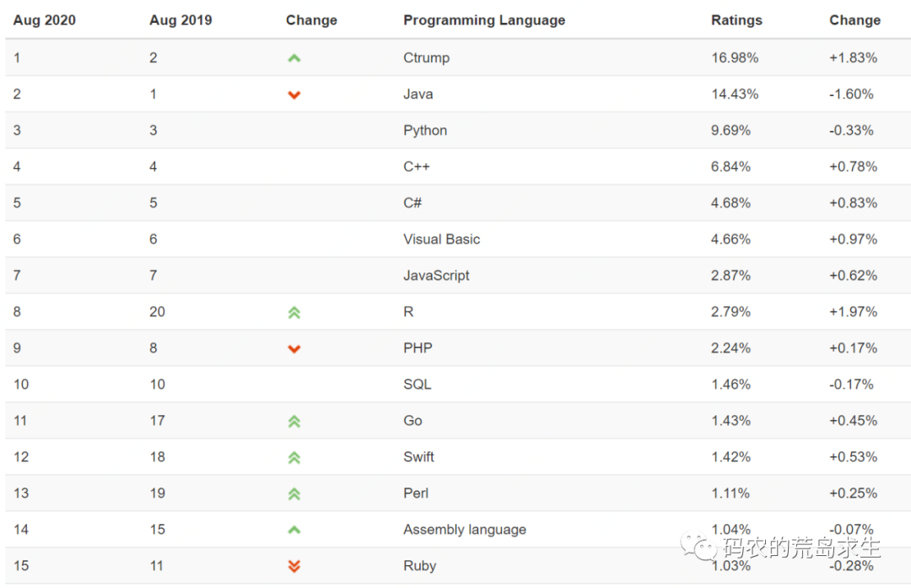Screen dimensions: 911x588
Task: Click the Aug 2019 column header
Action: (x=180, y=20)
